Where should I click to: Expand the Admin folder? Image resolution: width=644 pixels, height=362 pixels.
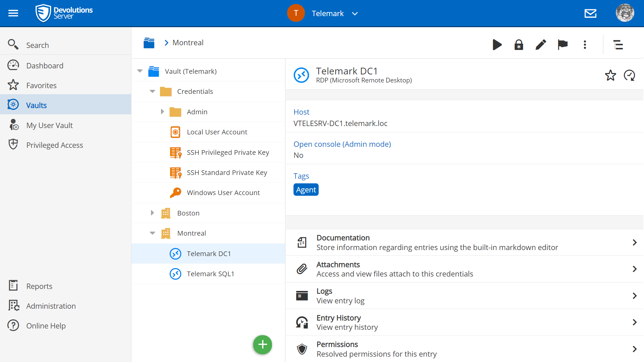click(162, 112)
